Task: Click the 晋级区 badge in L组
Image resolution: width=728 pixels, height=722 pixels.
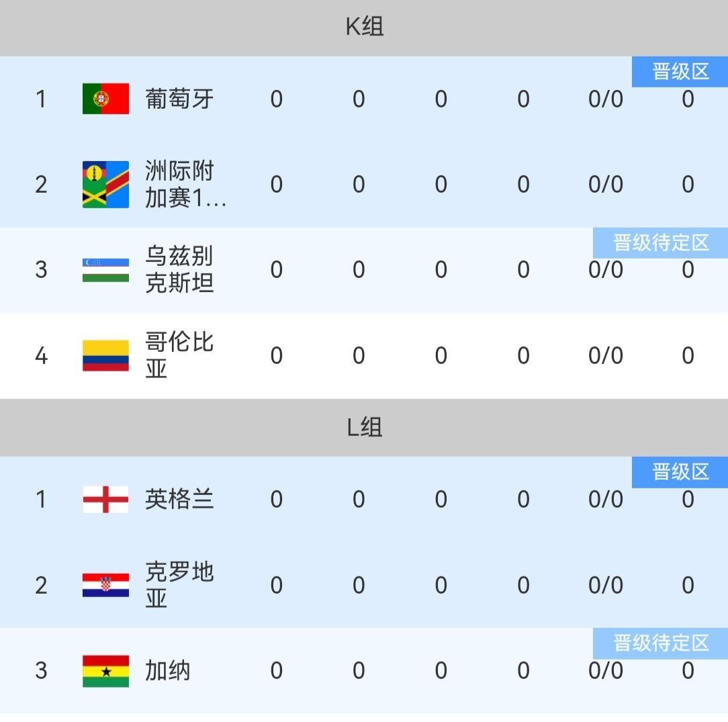Action: (x=680, y=472)
